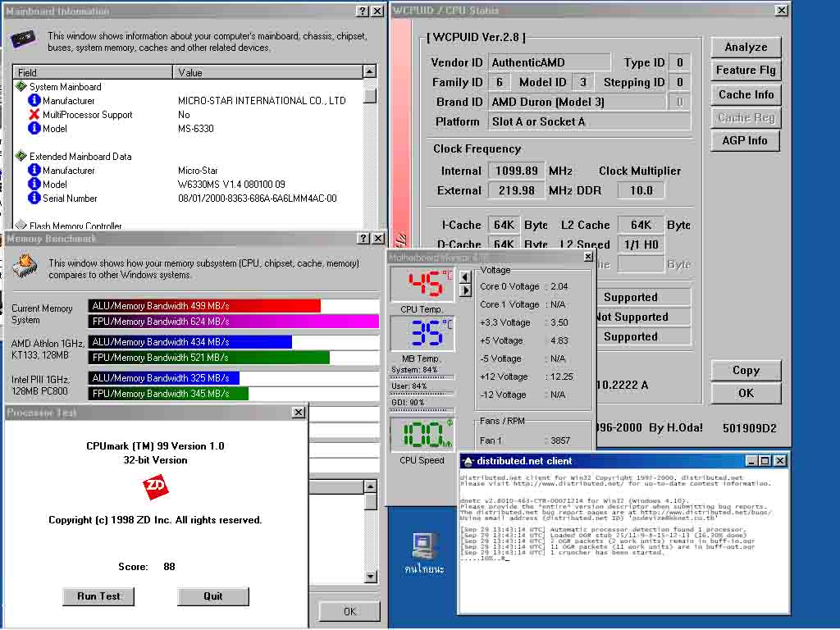Click the Extended Mainboard Data tree icon
Image resolution: width=840 pixels, height=630 pixels.
tap(21, 156)
